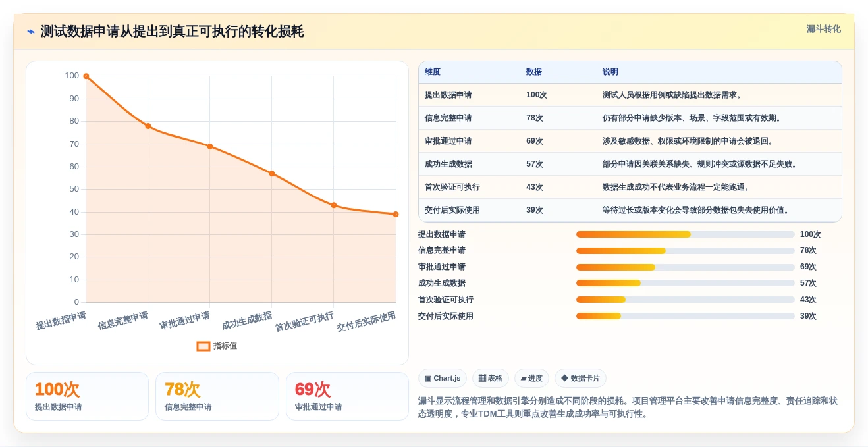
Task: Click the 成功生成数据 table row label
Action: [x=448, y=164]
